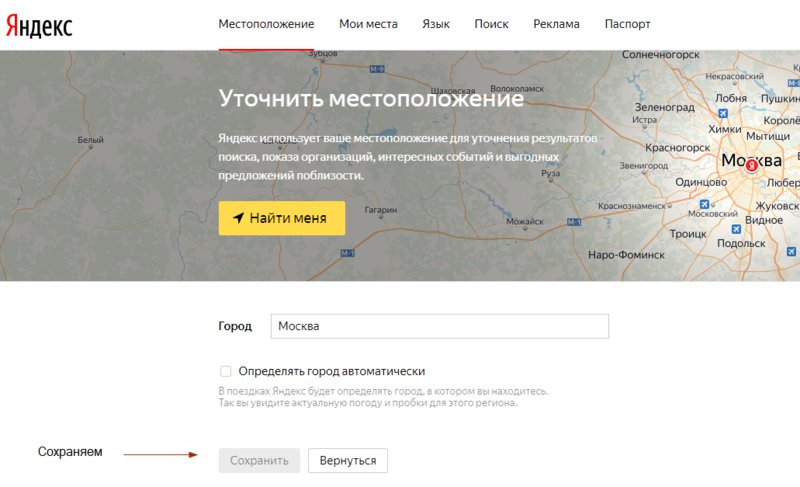800x487 pixels.
Task: Go to the Поиск tab
Action: point(491,24)
